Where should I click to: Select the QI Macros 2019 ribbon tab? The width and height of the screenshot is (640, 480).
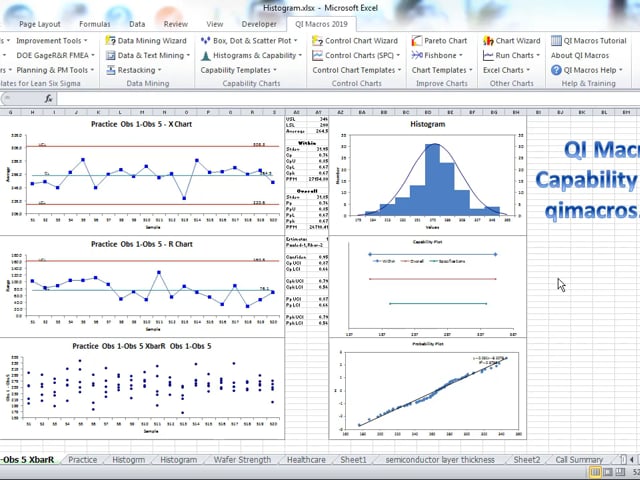pos(322,24)
